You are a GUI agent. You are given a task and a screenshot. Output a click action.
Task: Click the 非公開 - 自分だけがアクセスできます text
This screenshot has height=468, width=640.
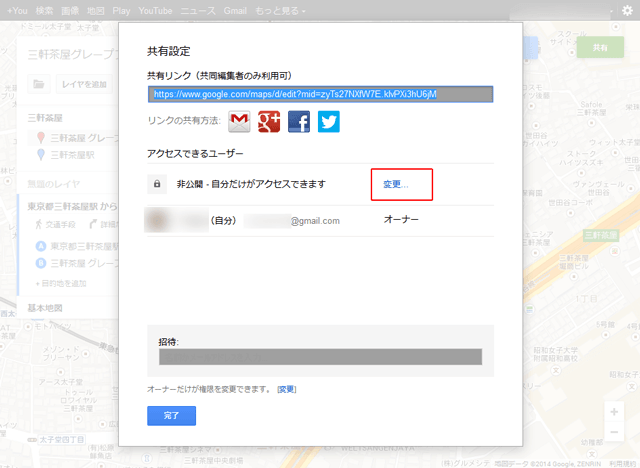251,184
